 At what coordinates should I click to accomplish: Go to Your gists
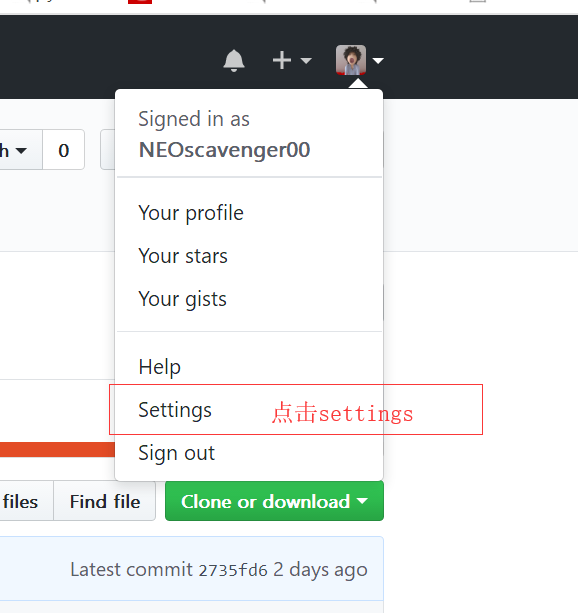[249, 299]
